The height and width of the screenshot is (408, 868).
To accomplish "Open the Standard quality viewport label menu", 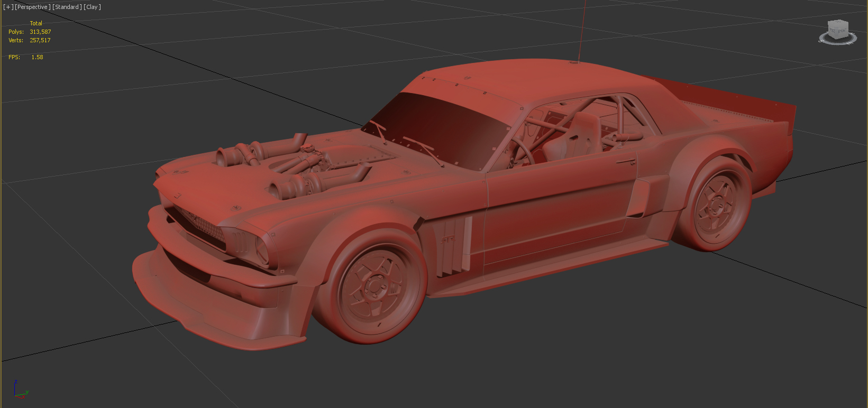I will pyautogui.click(x=67, y=7).
